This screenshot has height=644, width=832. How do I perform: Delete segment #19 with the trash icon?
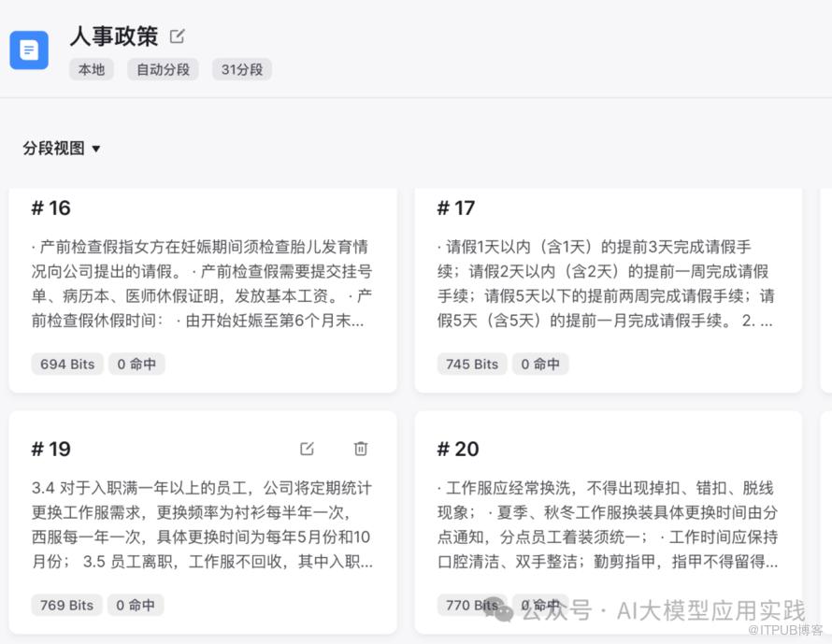coord(361,449)
